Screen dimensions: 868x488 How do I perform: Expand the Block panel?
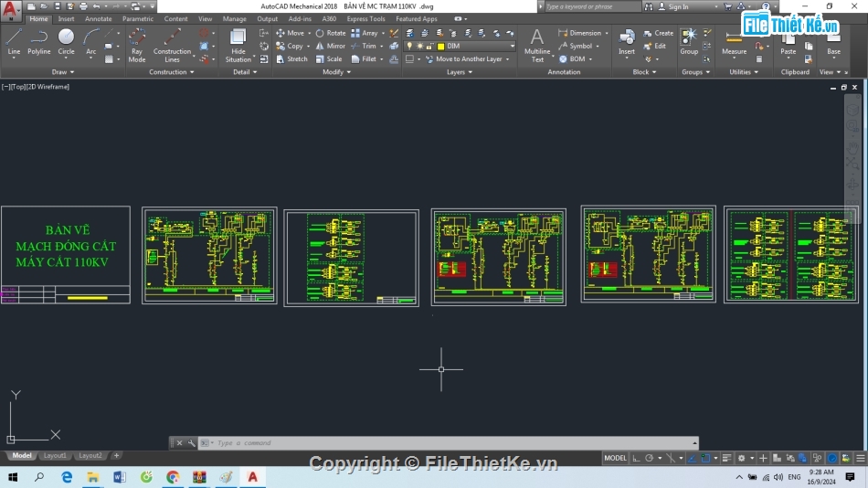click(x=644, y=72)
